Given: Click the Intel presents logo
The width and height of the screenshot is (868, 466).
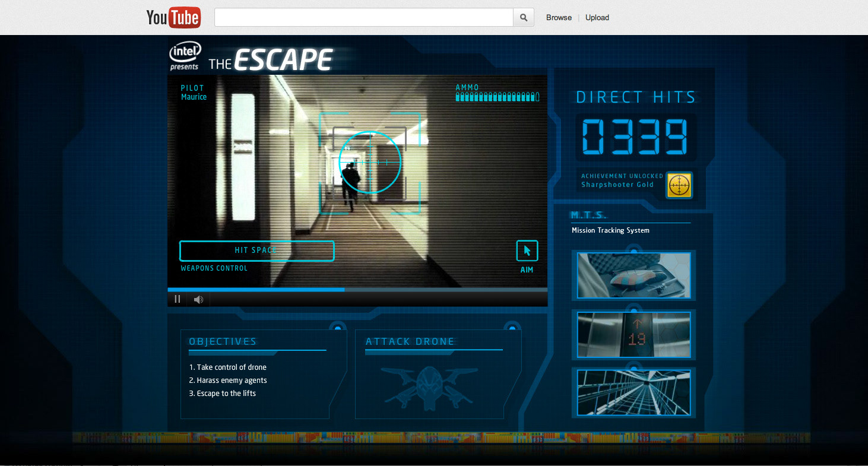Looking at the screenshot, I should [x=185, y=56].
